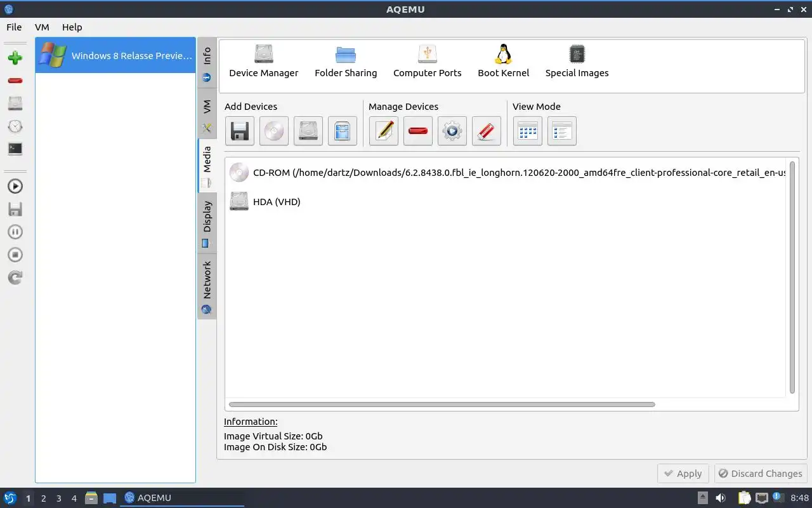Click the gear icon under Manage Devices
Viewport: 812px width, 508px height.
click(452, 131)
